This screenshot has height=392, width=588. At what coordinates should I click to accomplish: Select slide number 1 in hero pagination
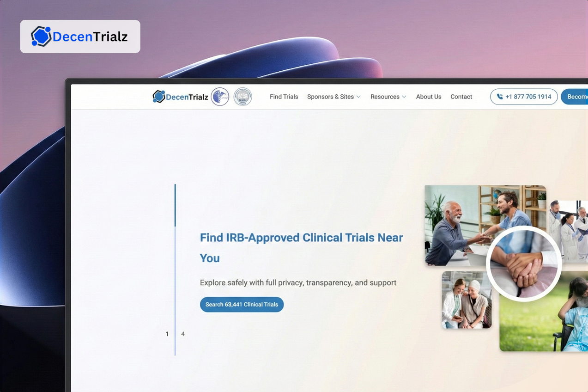167,334
